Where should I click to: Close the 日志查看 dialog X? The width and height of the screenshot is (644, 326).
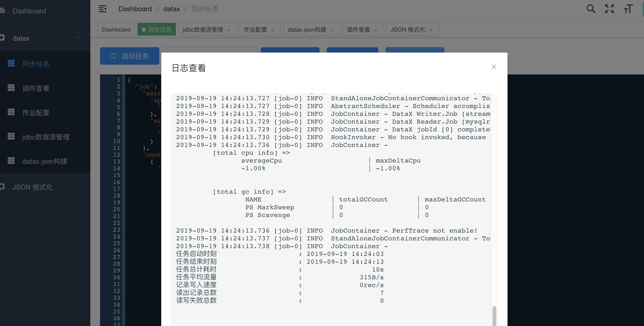(493, 67)
